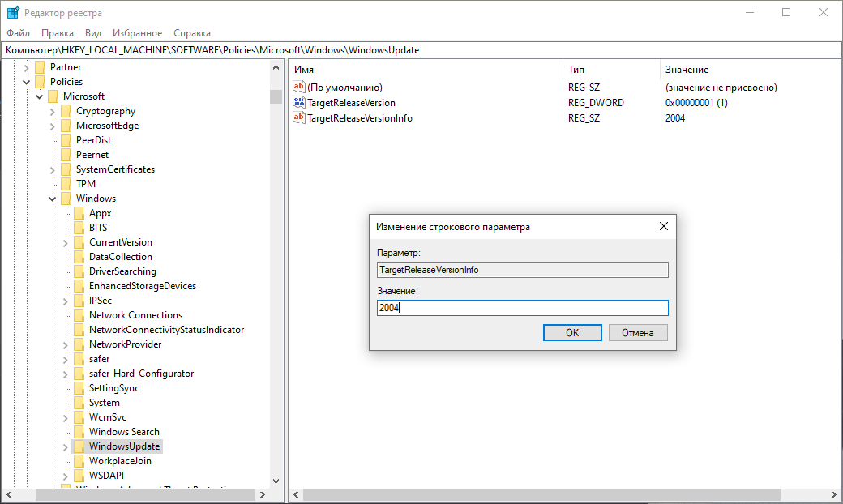Viewport: 843px width, 504px height.
Task: Click the MicrosoftEdge folder icon
Action: click(x=66, y=126)
